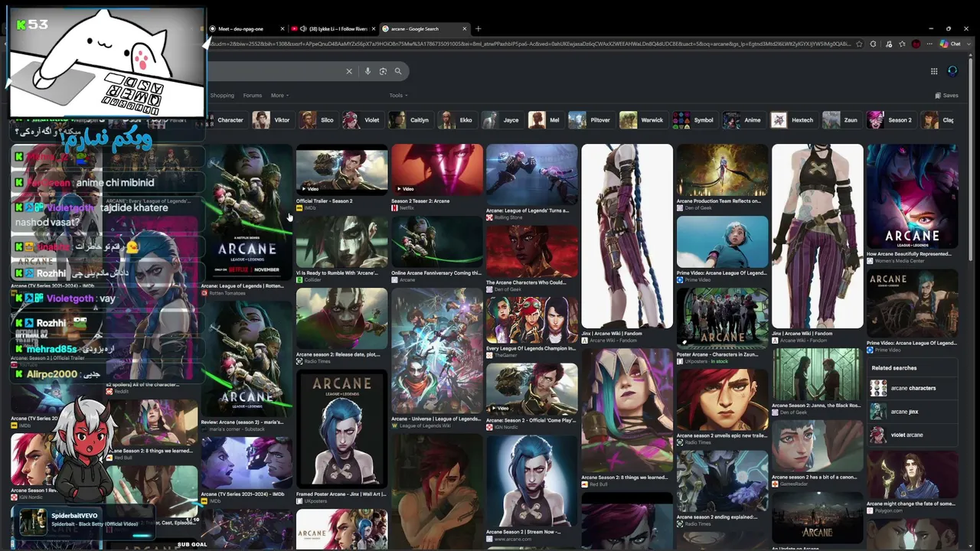Mute the audio on the YouTube tab
The width and height of the screenshot is (980, 551).
[x=304, y=29]
